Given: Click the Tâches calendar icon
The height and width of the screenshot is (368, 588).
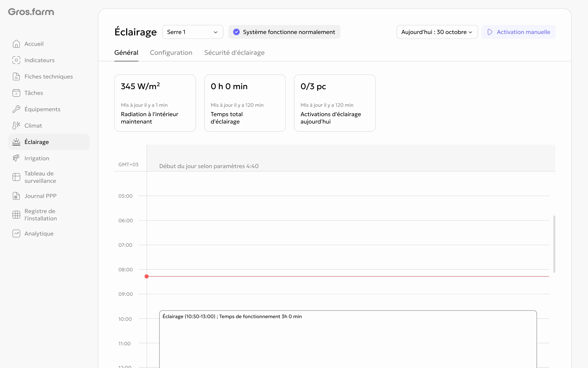Looking at the screenshot, I should (16, 93).
